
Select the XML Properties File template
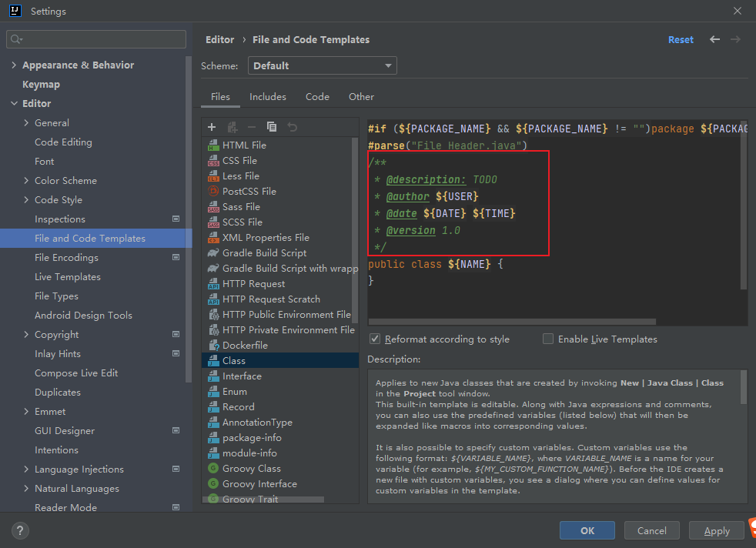pos(277,238)
